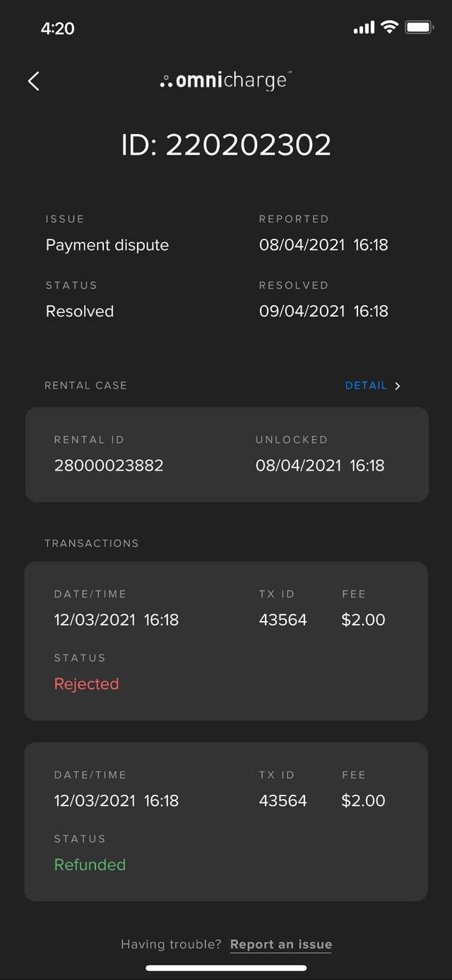This screenshot has height=980, width=452.
Task: Tap the green Refunded status label
Action: pos(90,865)
